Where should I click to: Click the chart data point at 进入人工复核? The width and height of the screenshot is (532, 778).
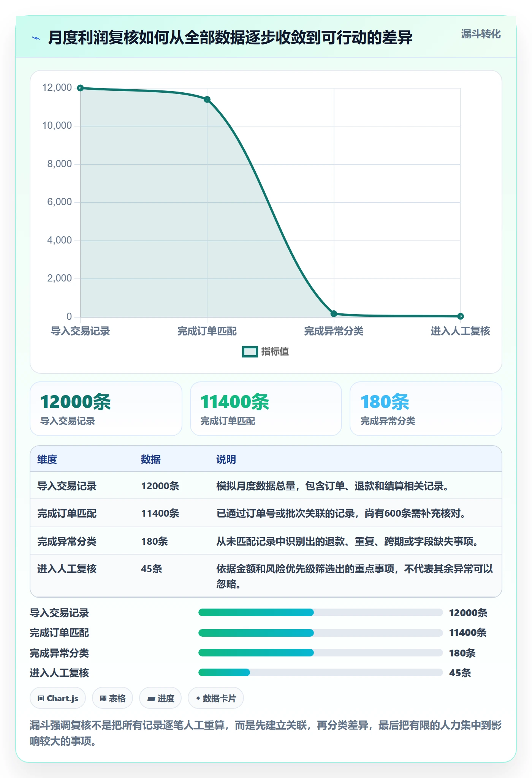click(461, 316)
